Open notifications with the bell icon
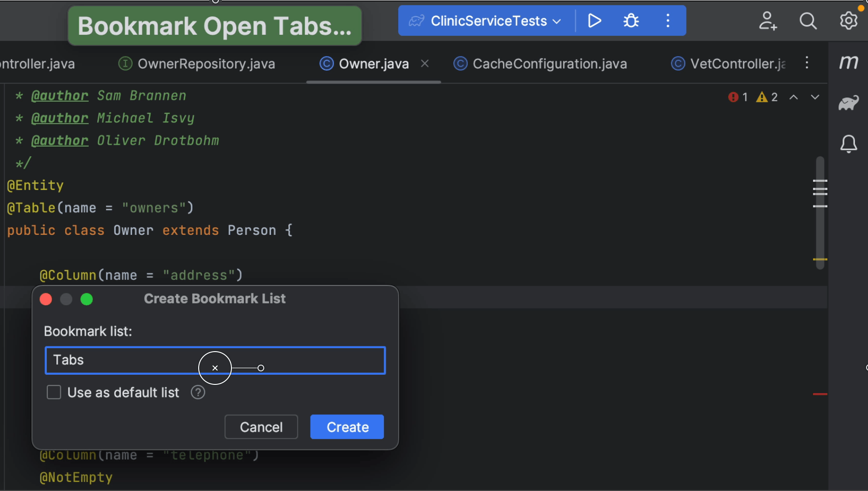The width and height of the screenshot is (868, 491). (849, 143)
